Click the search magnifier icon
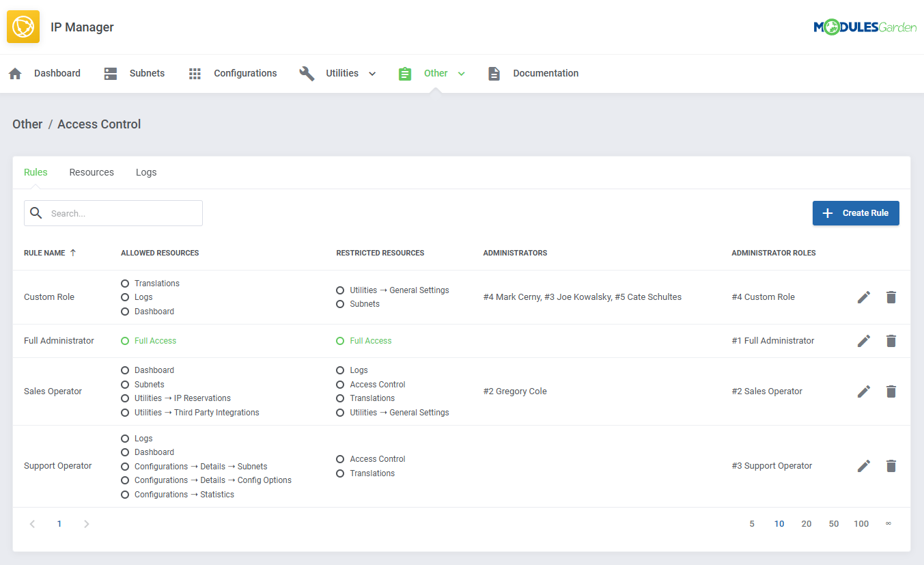The width and height of the screenshot is (924, 565). click(x=36, y=212)
